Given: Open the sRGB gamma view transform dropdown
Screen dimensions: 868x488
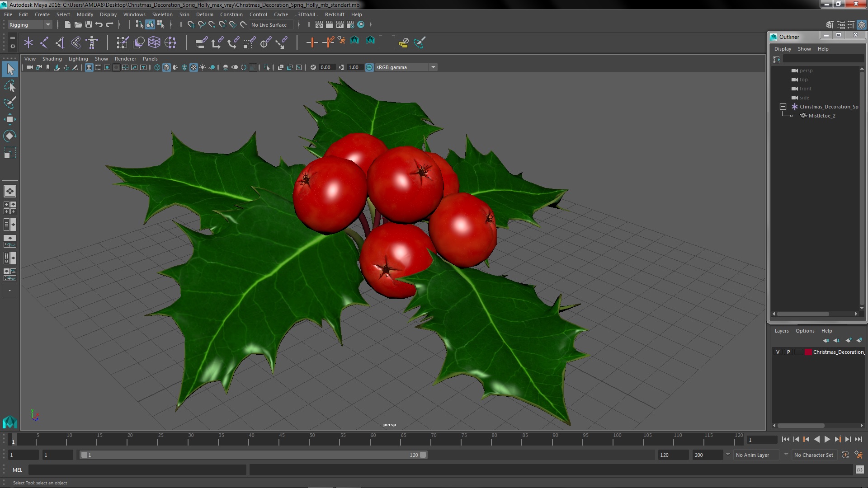Looking at the screenshot, I should pyautogui.click(x=406, y=67).
